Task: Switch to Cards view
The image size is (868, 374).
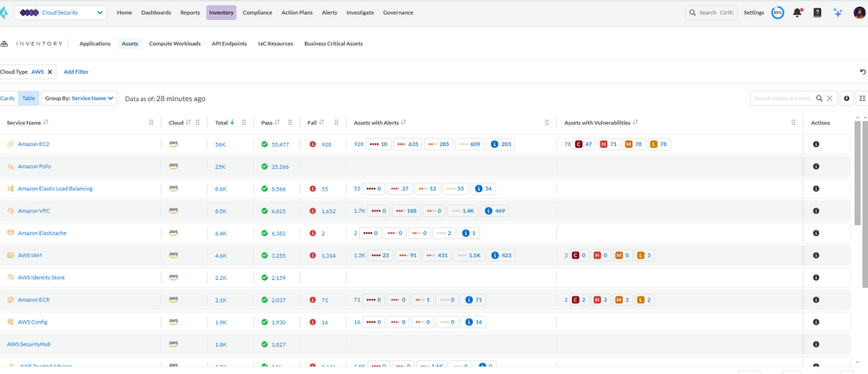Action: click(8, 99)
